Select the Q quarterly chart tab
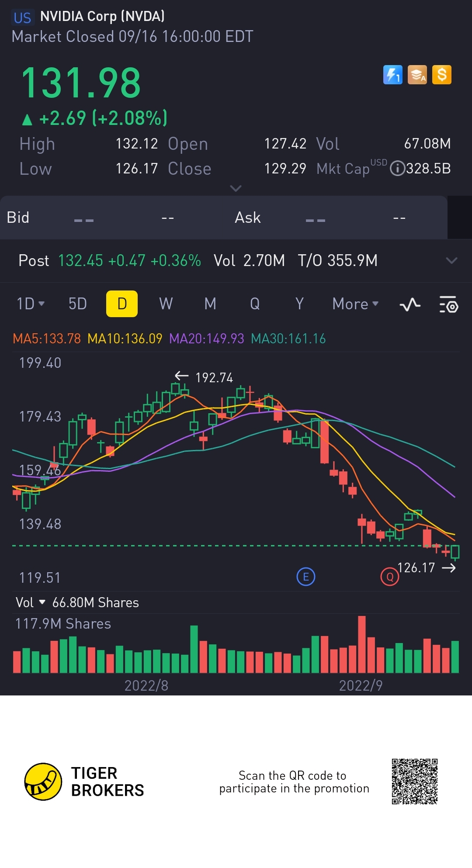Screen dimensions: 472x868 [255, 304]
